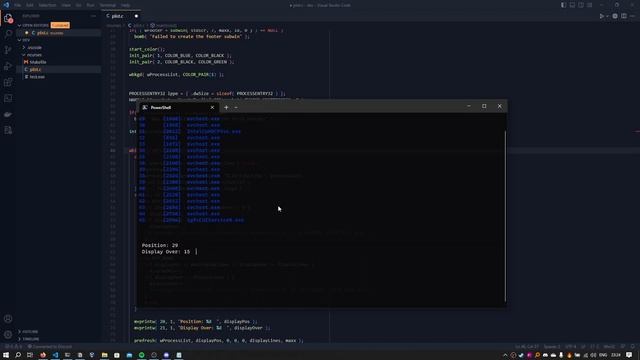Toggle the Primary Side Bar in title bar
The width and height of the screenshot is (640, 360).
(564, 5)
